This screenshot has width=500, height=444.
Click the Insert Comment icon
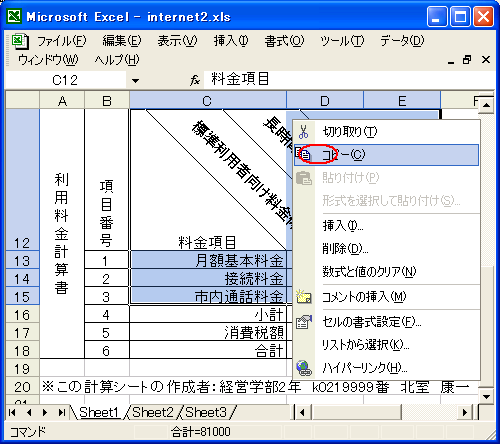(x=304, y=296)
